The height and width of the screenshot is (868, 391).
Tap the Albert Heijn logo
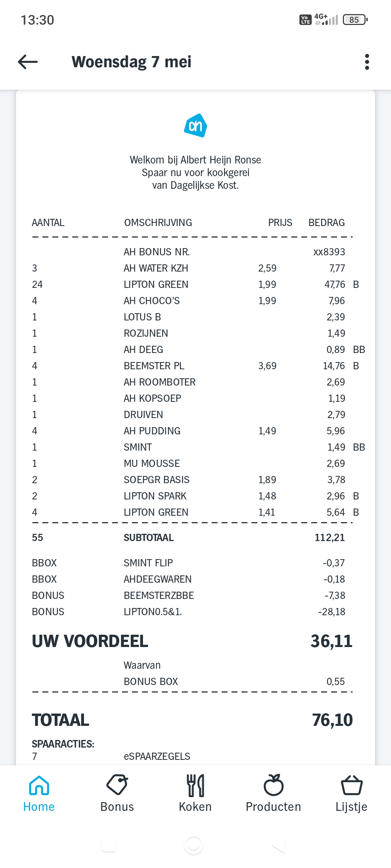(x=195, y=125)
